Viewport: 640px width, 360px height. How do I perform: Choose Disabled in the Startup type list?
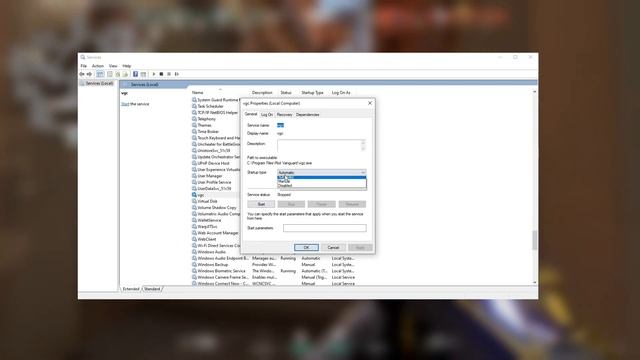tap(322, 186)
